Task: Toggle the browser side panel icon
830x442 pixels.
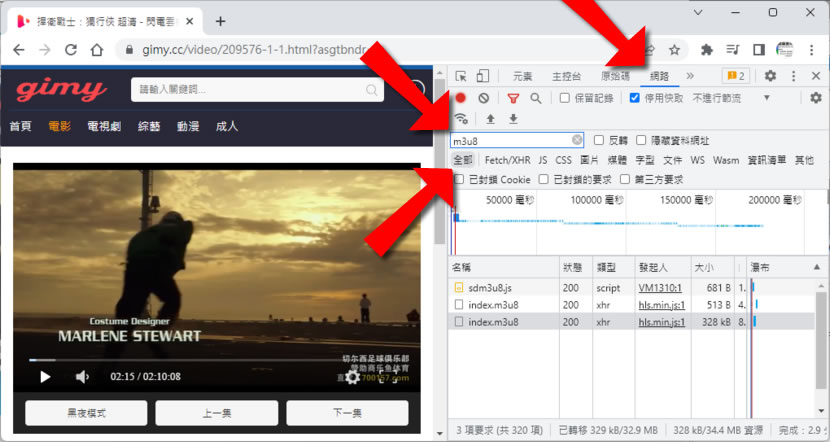Action: pos(759,50)
